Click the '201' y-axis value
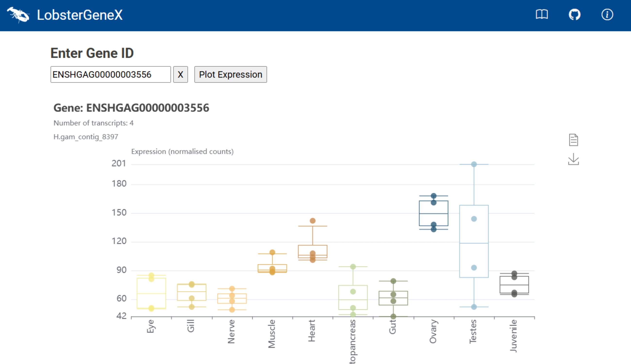This screenshot has height=364, width=631. (x=119, y=164)
